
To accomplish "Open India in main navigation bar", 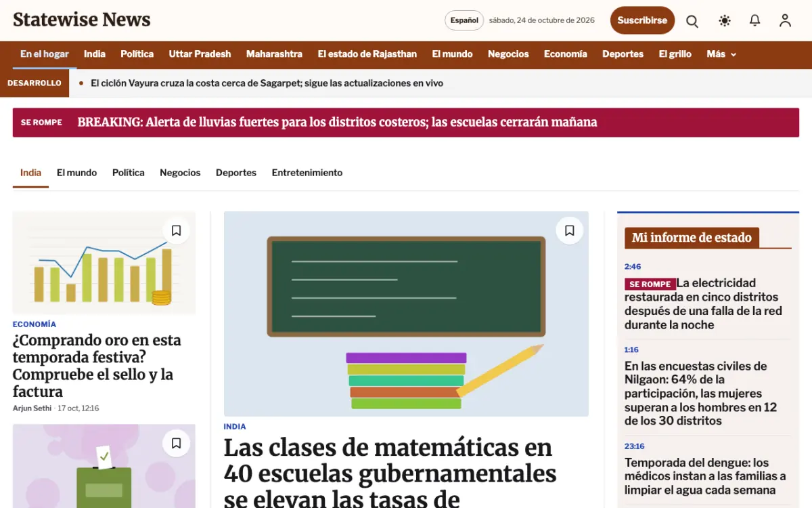I will click(95, 54).
